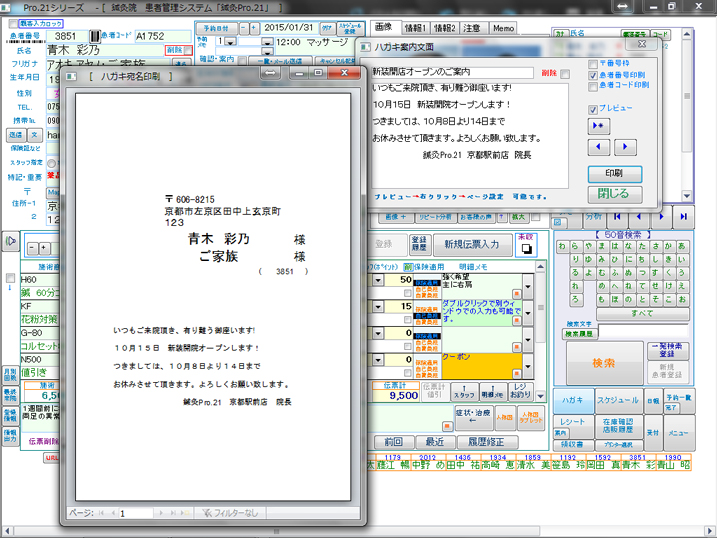The image size is (717, 538).
Task: Click the speaker icon on the left edge
Action: [x=11, y=240]
